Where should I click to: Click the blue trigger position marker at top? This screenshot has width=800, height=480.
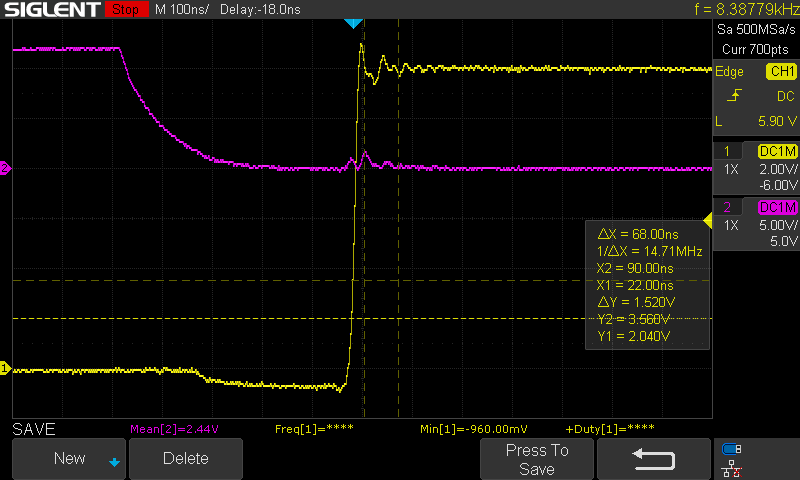point(352,23)
